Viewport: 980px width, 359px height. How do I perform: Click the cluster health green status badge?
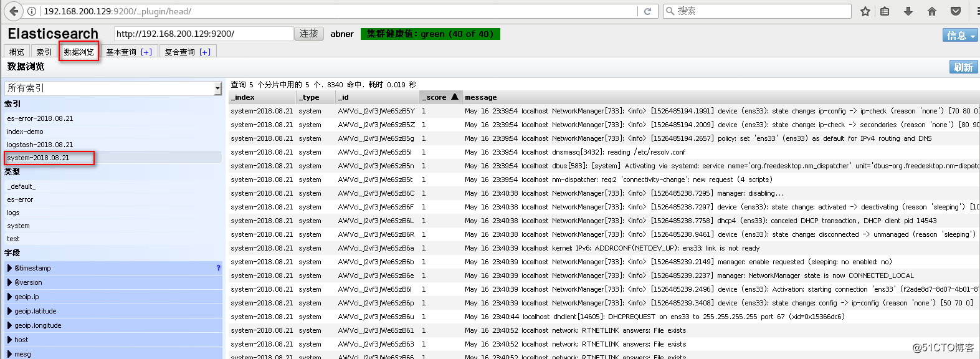[431, 34]
